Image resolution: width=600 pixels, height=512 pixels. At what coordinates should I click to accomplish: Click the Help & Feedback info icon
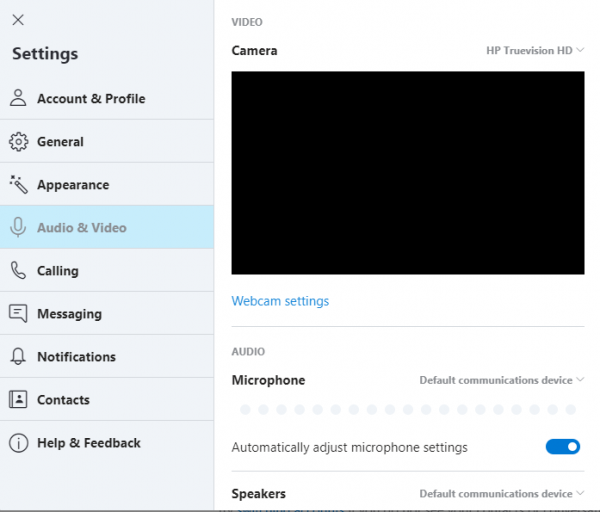[18, 442]
